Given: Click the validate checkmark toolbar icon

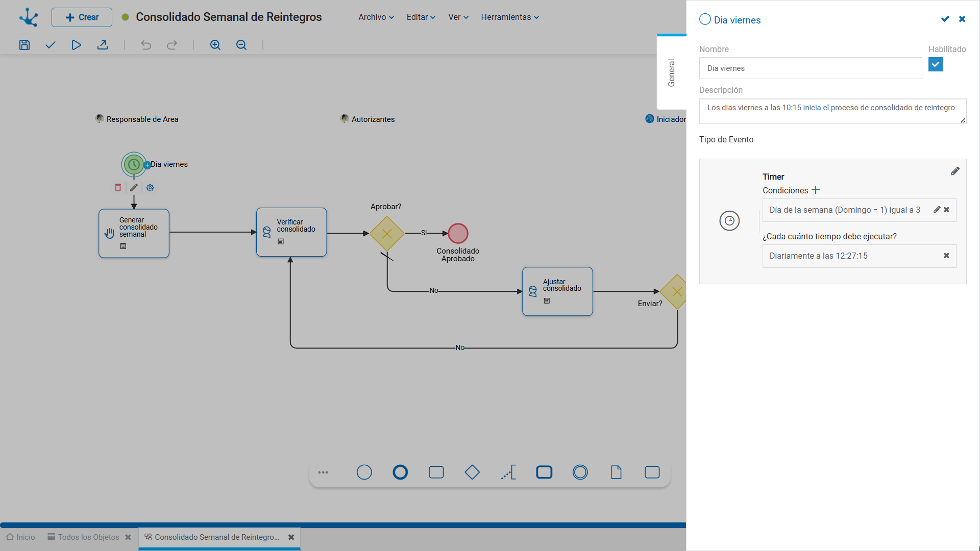Looking at the screenshot, I should click(x=50, y=45).
